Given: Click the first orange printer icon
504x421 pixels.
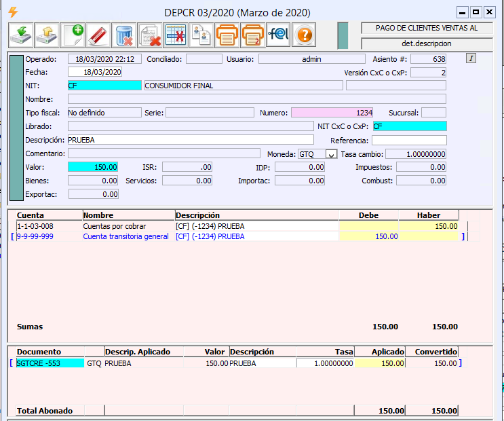Looking at the screenshot, I should [x=227, y=34].
